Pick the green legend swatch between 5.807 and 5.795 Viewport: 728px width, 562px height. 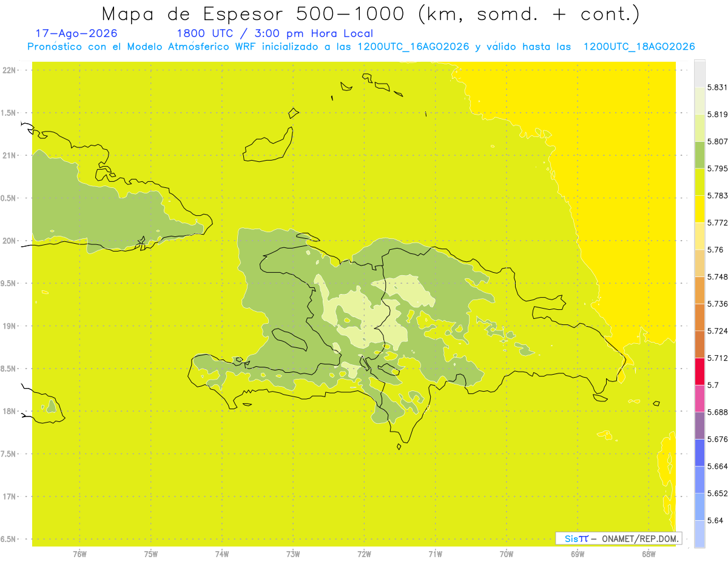click(699, 155)
